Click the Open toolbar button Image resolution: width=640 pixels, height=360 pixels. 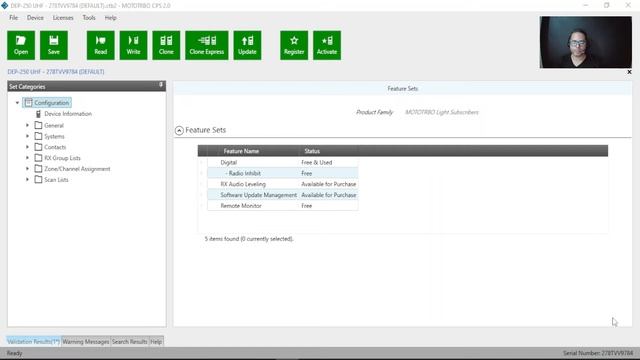(x=21, y=45)
